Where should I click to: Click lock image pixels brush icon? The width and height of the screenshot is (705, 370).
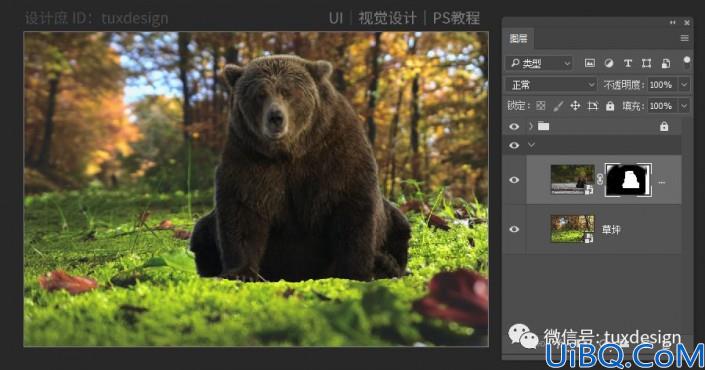(558, 106)
